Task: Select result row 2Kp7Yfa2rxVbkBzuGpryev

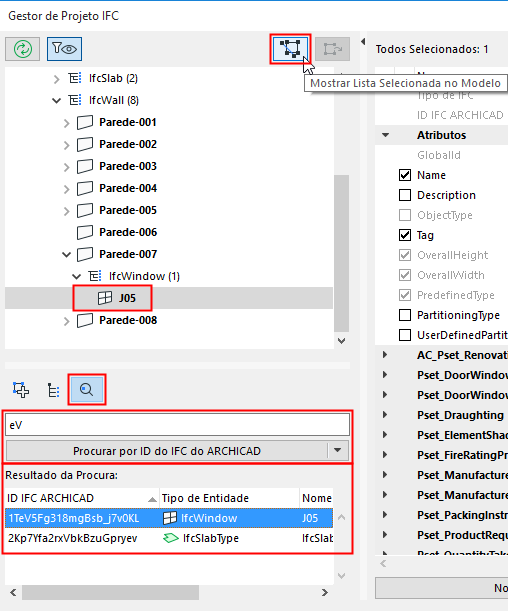Action: click(169, 538)
